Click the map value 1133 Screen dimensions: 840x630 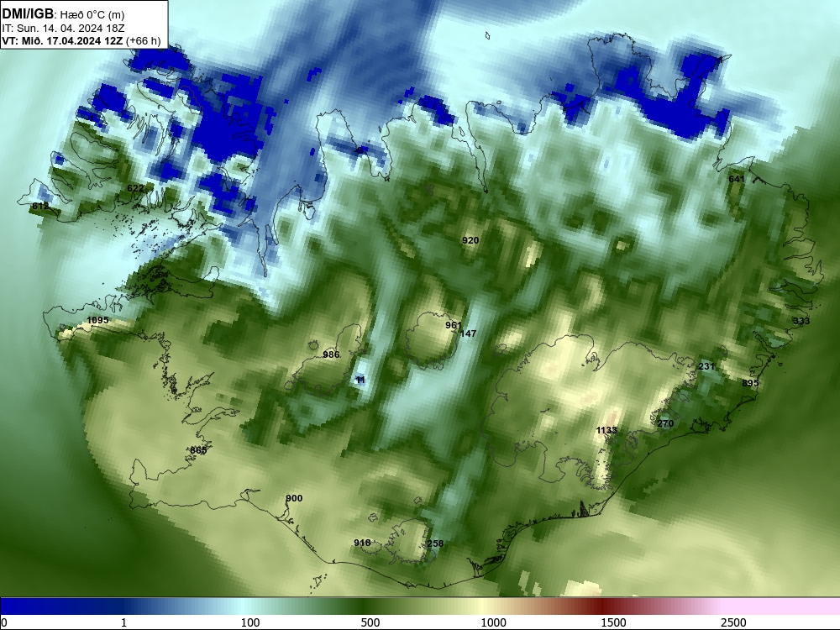coord(606,430)
